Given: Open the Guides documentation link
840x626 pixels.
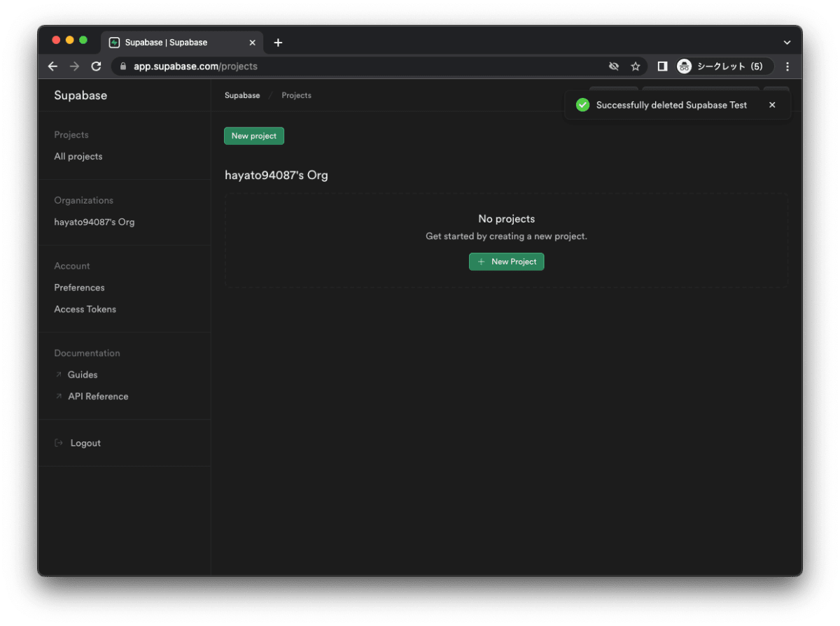Looking at the screenshot, I should coord(83,375).
